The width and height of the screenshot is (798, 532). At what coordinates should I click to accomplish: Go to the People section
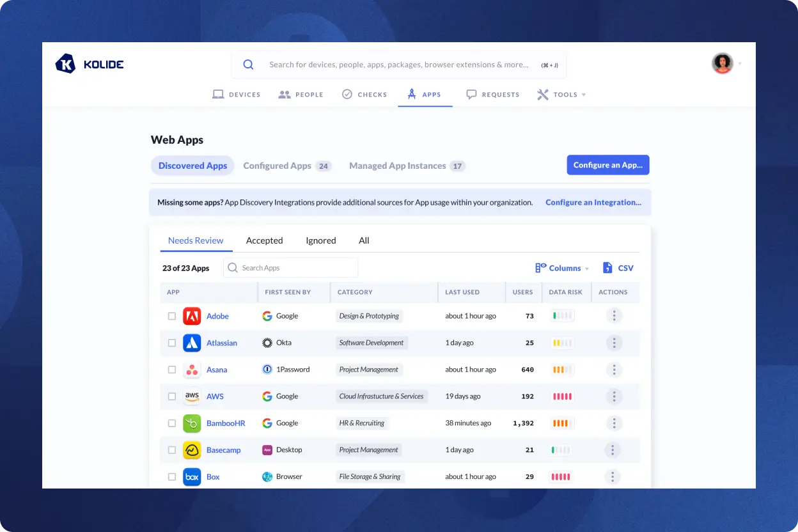[301, 95]
